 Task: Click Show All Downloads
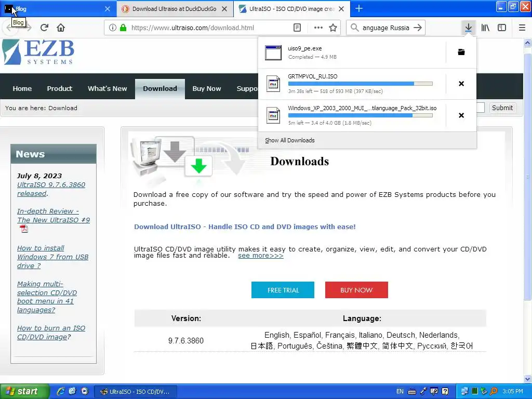[x=290, y=140]
